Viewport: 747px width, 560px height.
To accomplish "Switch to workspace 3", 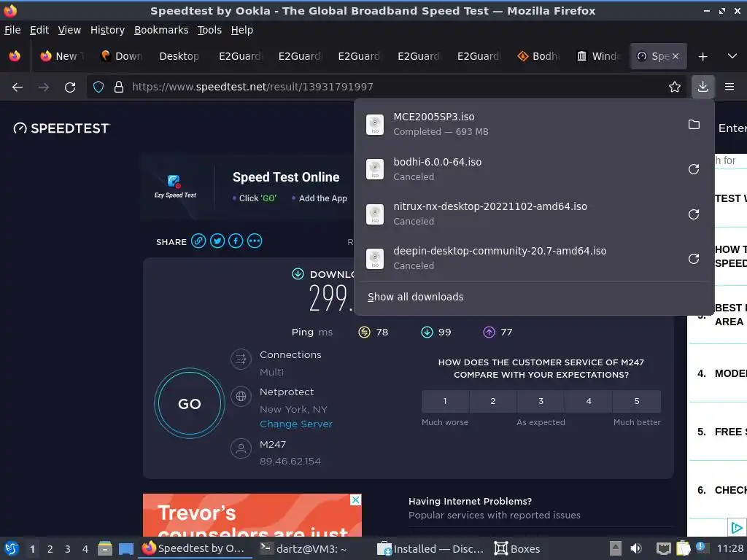I will pos(68,549).
